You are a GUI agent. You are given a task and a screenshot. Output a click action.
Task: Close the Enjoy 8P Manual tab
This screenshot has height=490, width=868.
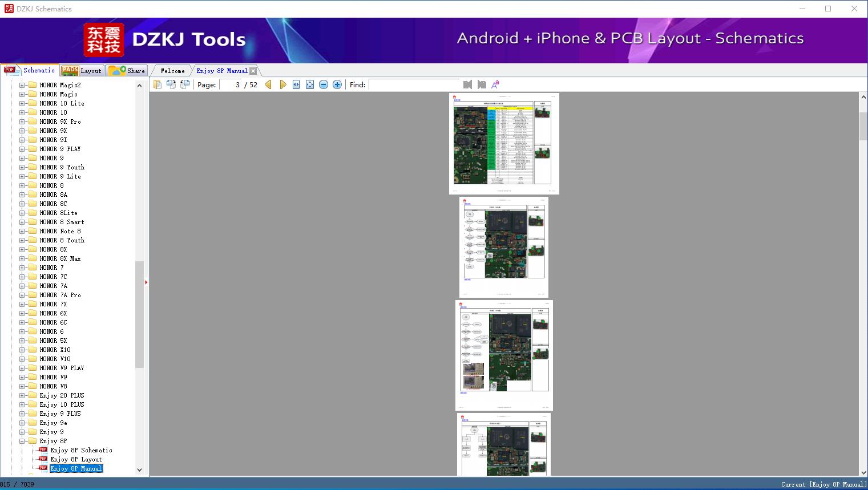[253, 71]
